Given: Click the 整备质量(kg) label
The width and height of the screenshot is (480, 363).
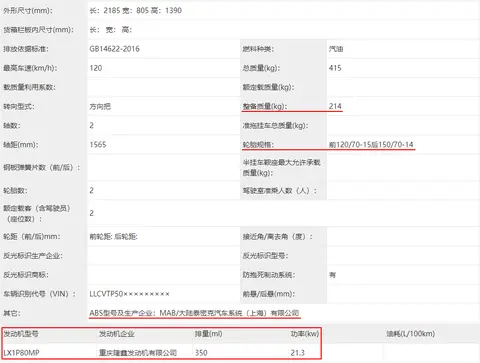Looking at the screenshot, I should click(x=265, y=106).
